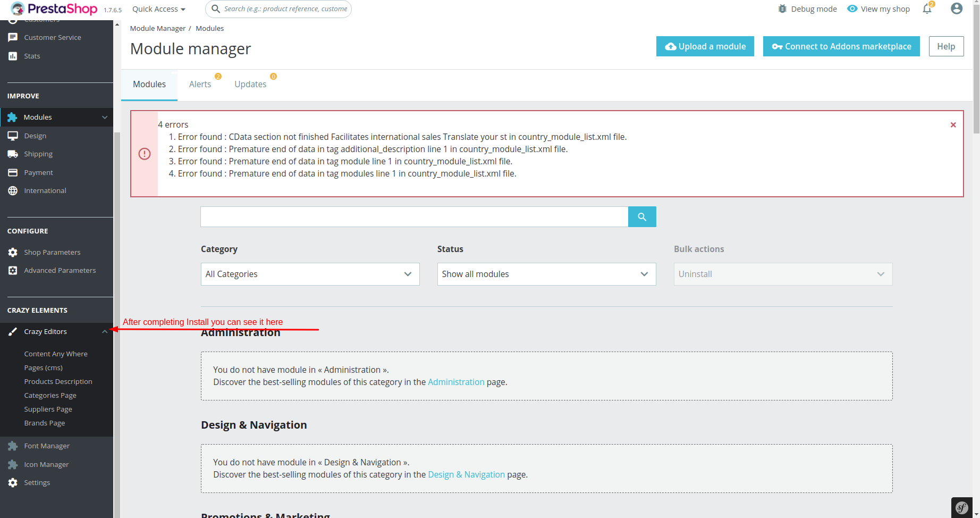
Task: Open Debug mode via the bug icon
Action: [x=782, y=9]
